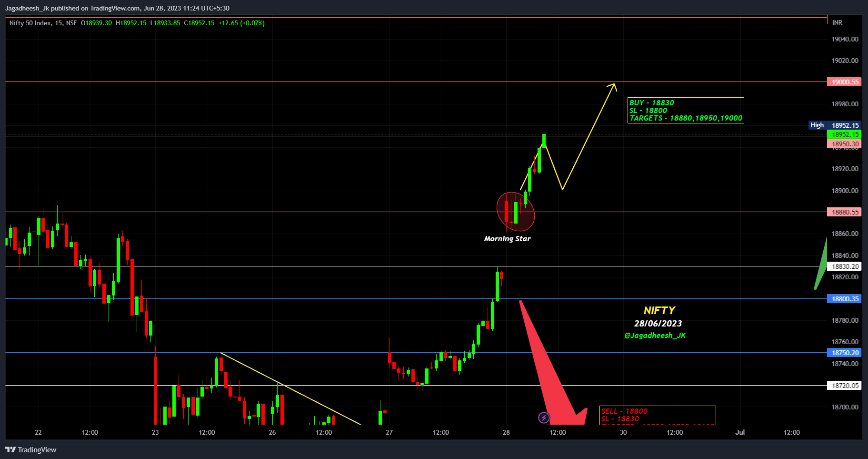Click the 18740.00 price axis tick
868x459 pixels.
(845, 364)
